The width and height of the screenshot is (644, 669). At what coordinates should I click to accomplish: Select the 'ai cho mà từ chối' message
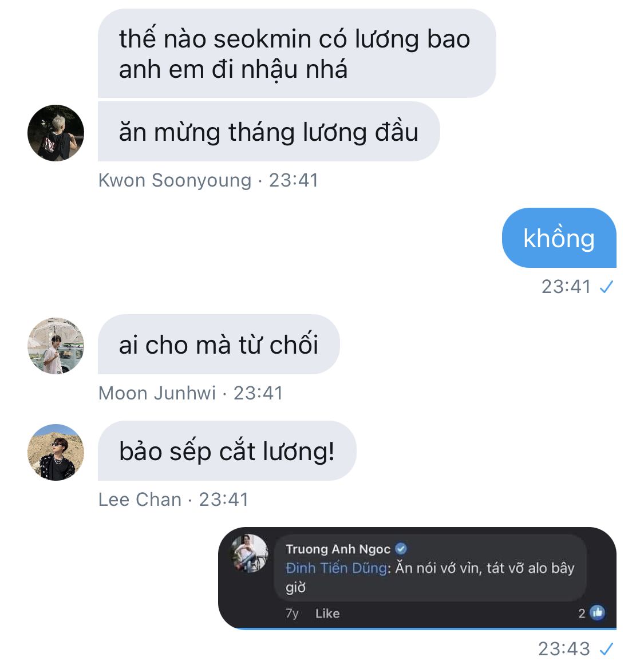(x=219, y=345)
